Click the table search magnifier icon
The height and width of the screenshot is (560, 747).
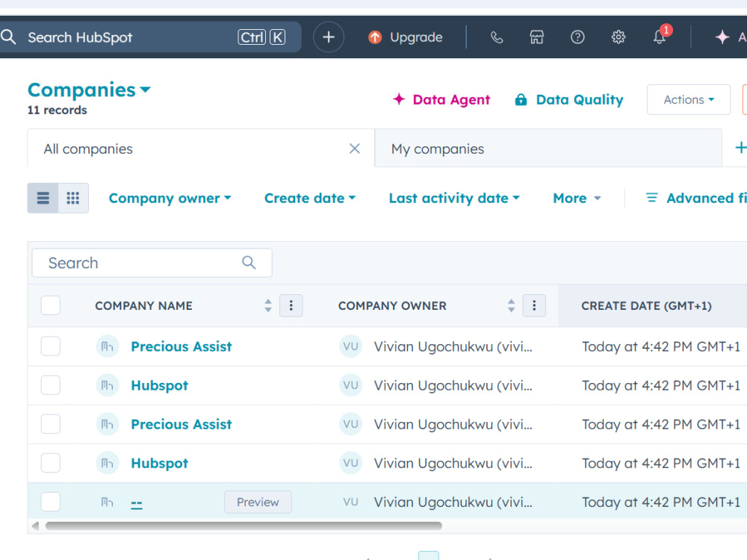[x=249, y=262]
